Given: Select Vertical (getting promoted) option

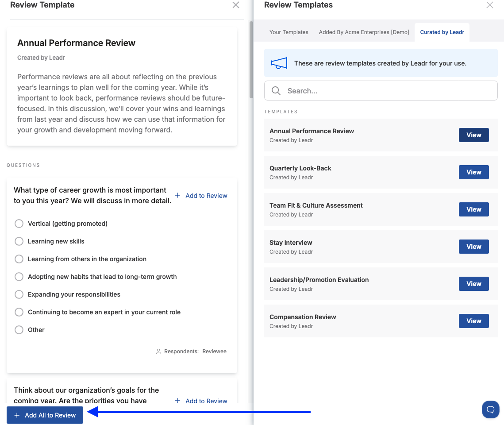Looking at the screenshot, I should coord(19,224).
